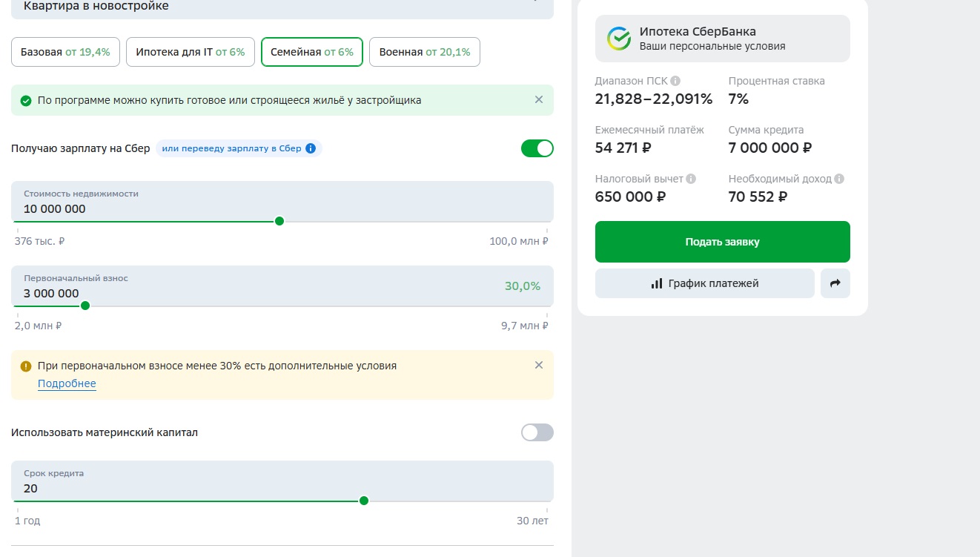The width and height of the screenshot is (980, 557).
Task: Click the '376 тыс. ₽' minimum label
Action: click(40, 241)
